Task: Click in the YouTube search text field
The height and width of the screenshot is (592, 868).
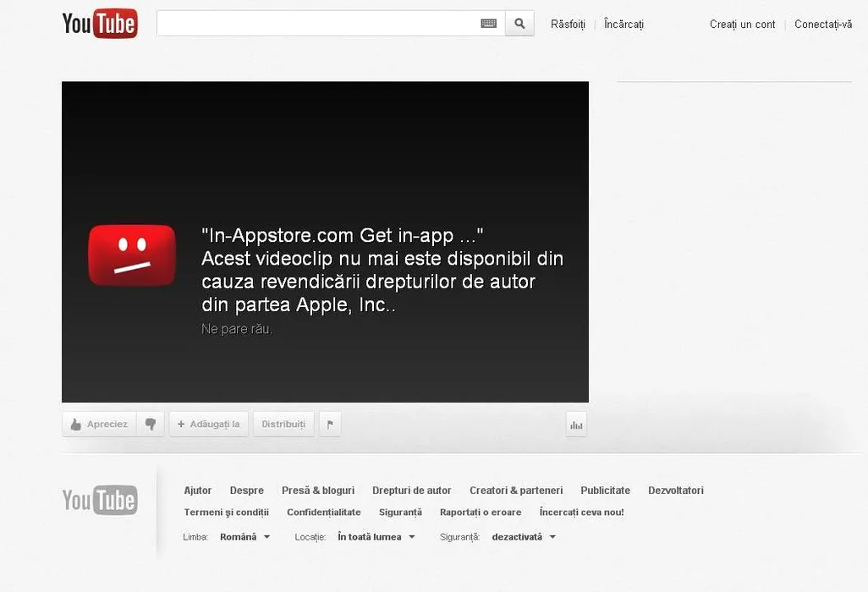Action: pos(317,24)
